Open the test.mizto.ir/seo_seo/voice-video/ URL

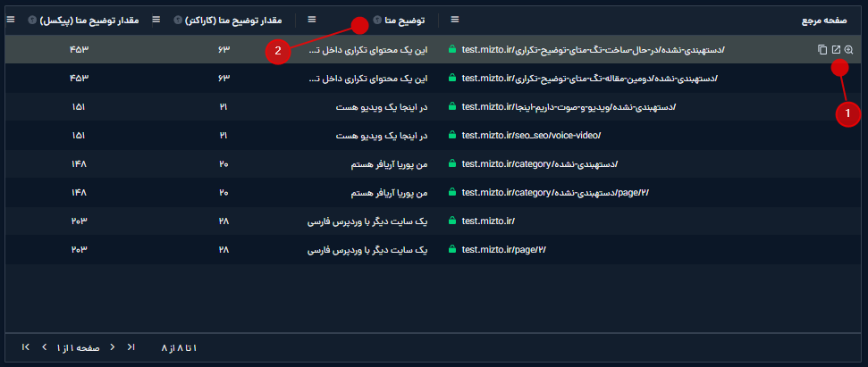[531, 136]
